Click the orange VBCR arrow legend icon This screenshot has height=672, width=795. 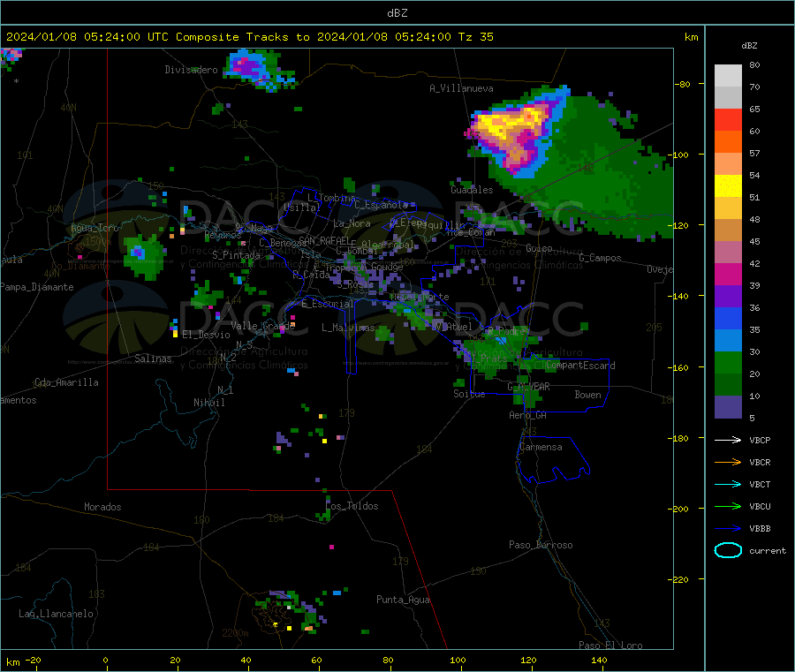[728, 462]
